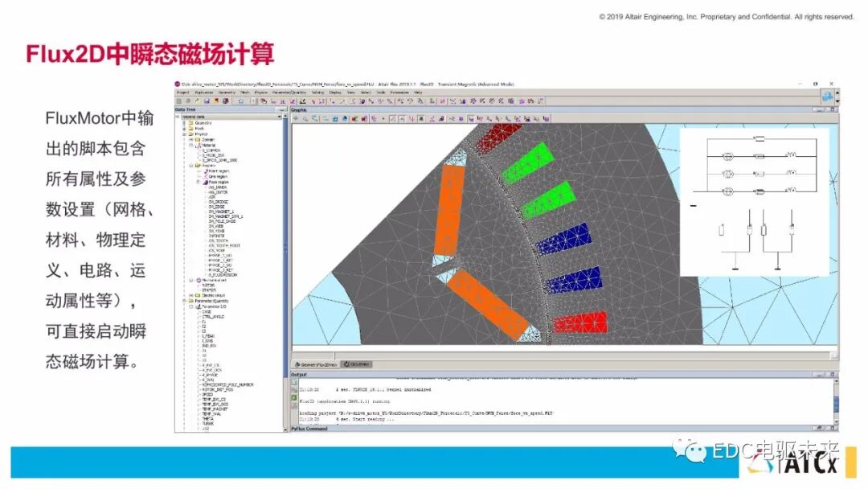868x489 pixels.
Task: Open the Mesh menu
Action: pos(244,92)
